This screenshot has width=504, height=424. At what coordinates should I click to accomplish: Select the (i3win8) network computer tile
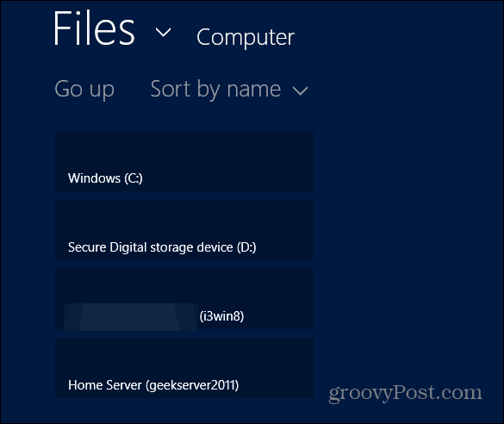click(x=184, y=299)
